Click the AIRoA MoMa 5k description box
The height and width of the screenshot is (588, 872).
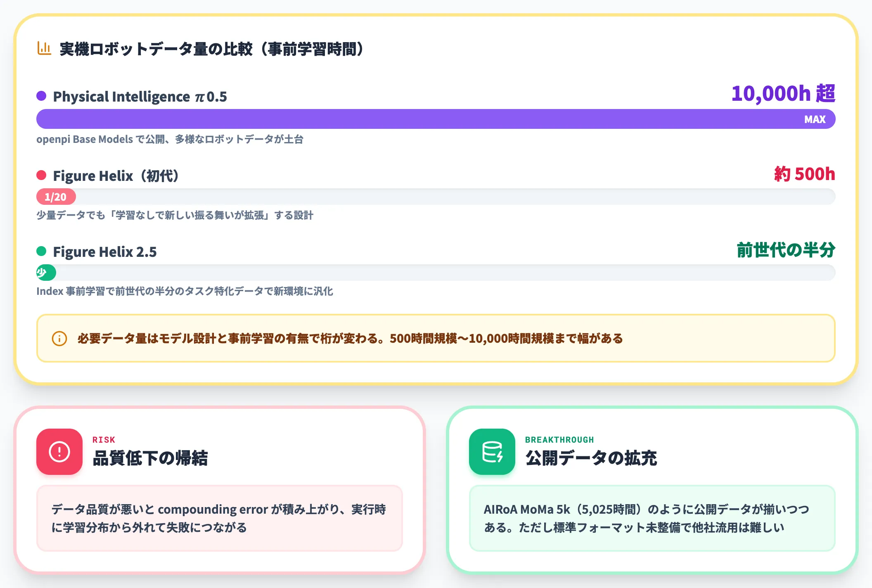tap(652, 518)
